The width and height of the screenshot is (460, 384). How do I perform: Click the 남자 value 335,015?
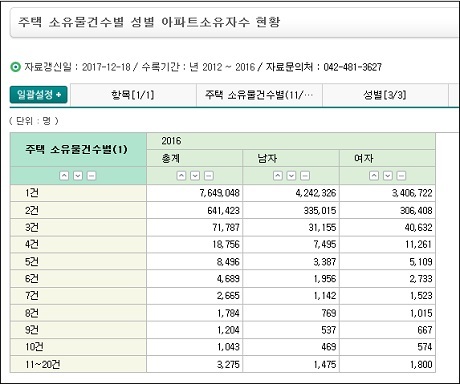pyautogui.click(x=320, y=211)
